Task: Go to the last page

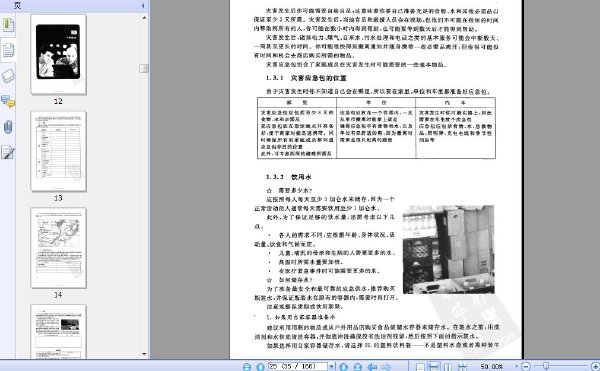Action: (x=358, y=367)
